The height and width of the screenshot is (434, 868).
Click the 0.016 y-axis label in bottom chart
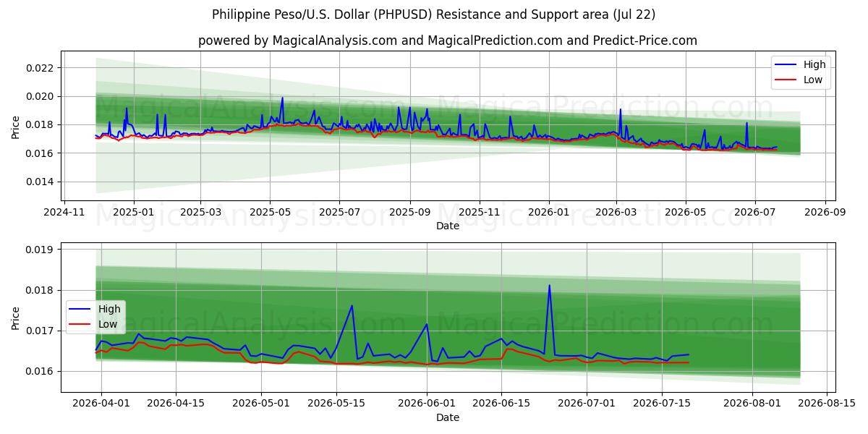(41, 371)
